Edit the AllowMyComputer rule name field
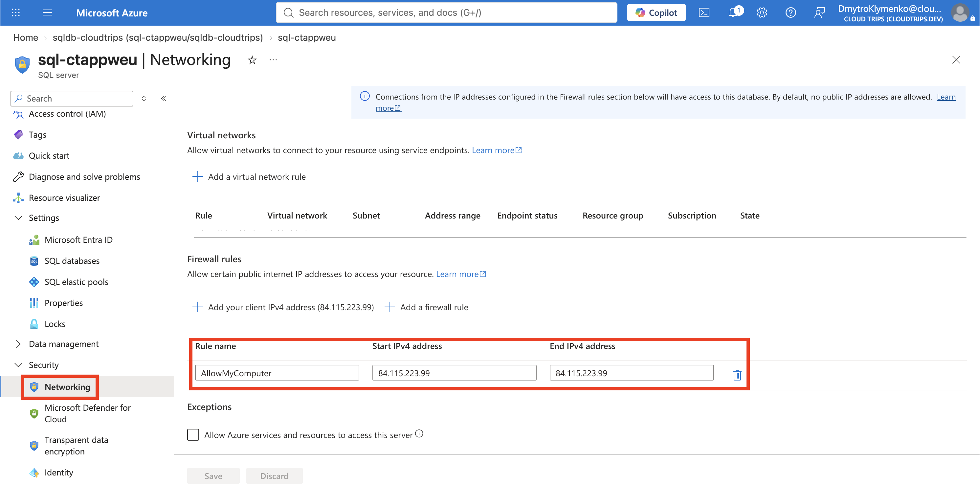Screen dimensions: 980x485 [277, 373]
